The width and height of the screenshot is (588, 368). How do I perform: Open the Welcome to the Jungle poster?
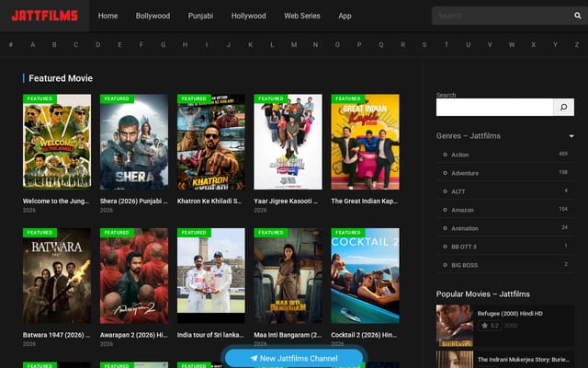[x=57, y=142]
